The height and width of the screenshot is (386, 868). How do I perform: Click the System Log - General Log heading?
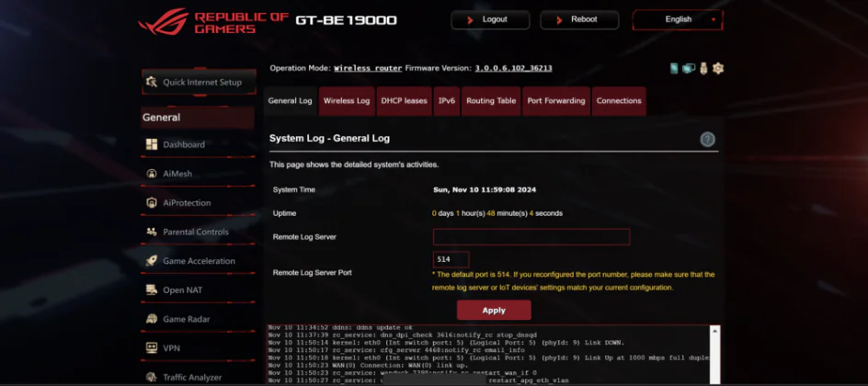[329, 138]
